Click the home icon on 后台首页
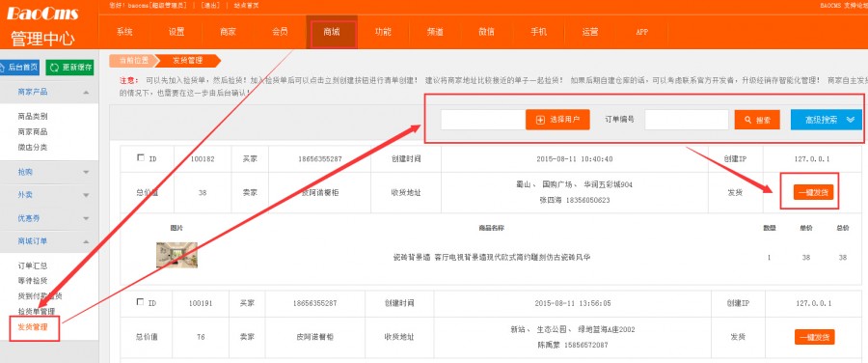The image size is (868, 363). (3, 68)
